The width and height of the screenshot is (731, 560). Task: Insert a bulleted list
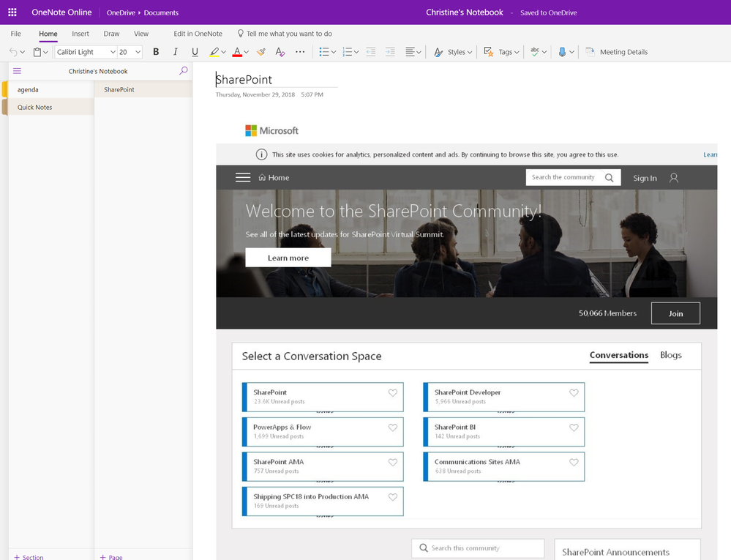(x=324, y=52)
